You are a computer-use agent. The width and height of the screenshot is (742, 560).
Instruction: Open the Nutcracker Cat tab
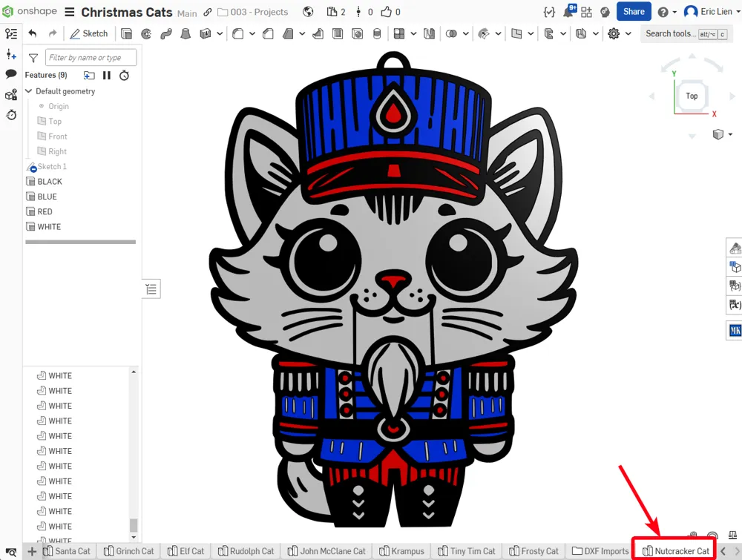[x=676, y=551]
